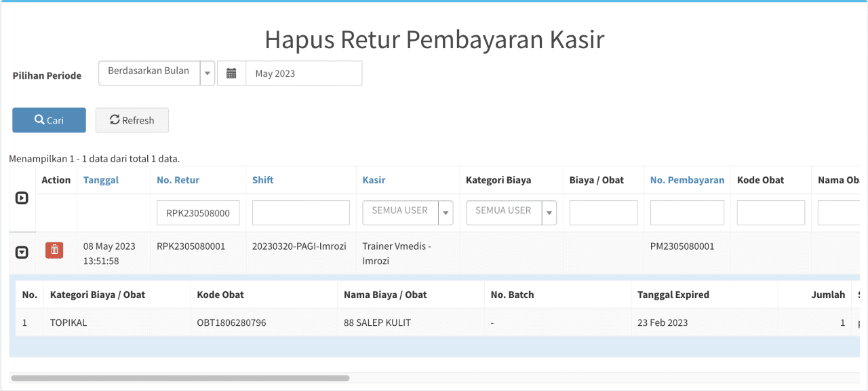Click the Menampilkan 1 - 1 data summary
This screenshot has width=868, height=391.
[94, 159]
